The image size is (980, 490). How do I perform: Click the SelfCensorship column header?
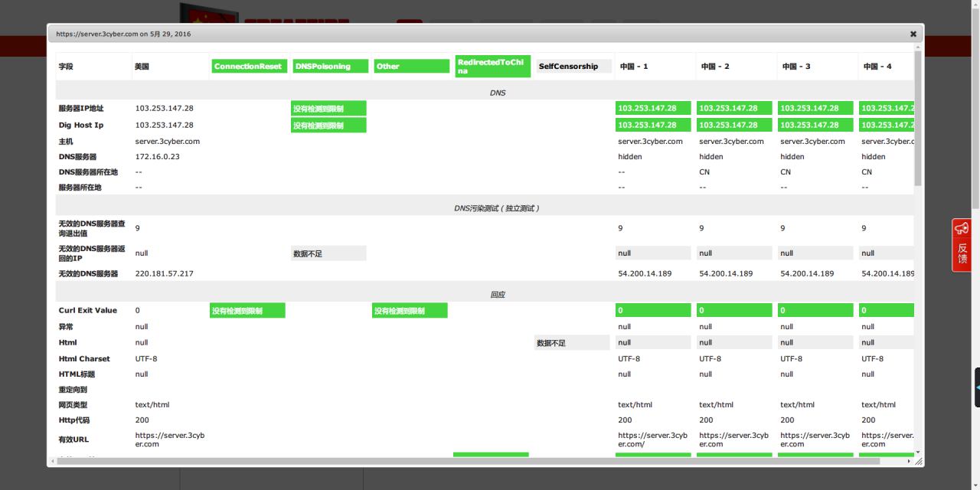tap(573, 67)
